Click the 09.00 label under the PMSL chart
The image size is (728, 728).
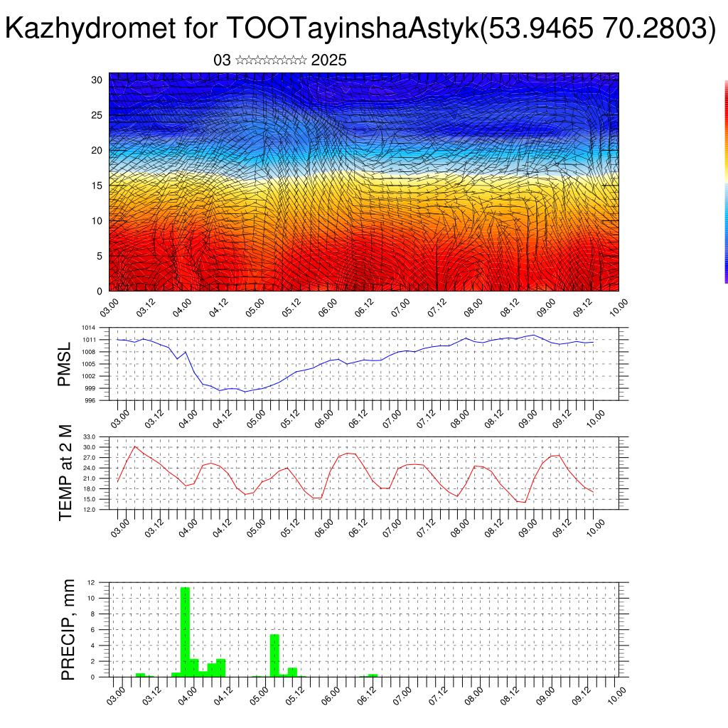click(528, 419)
